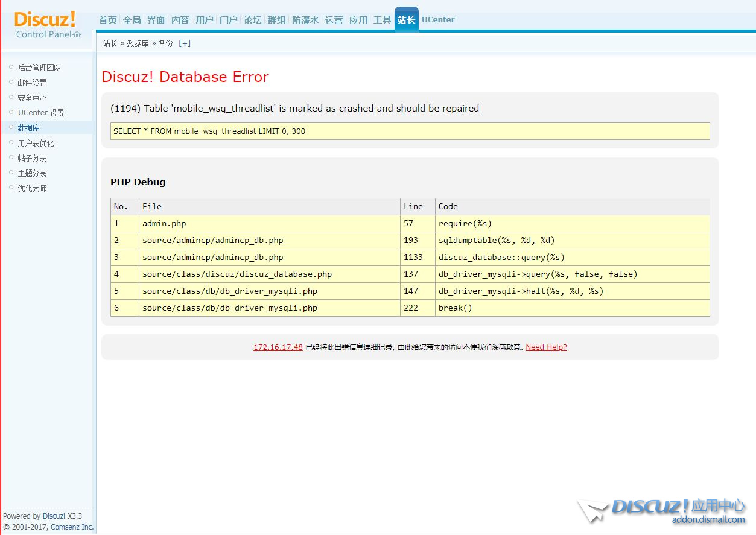Click line number 1133 cell
The height and width of the screenshot is (535, 756).
(418, 258)
